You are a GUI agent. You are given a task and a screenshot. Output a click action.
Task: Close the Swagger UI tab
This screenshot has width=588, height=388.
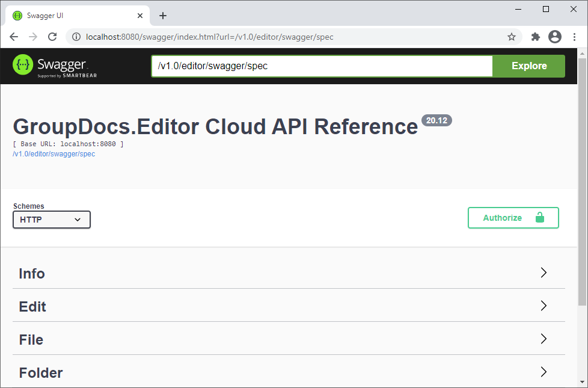tap(140, 16)
